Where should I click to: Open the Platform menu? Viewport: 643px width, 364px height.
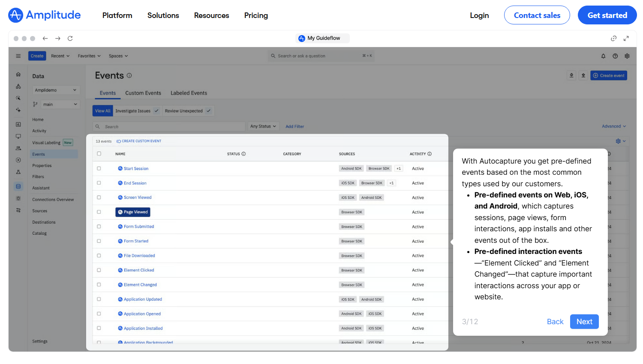(x=117, y=15)
